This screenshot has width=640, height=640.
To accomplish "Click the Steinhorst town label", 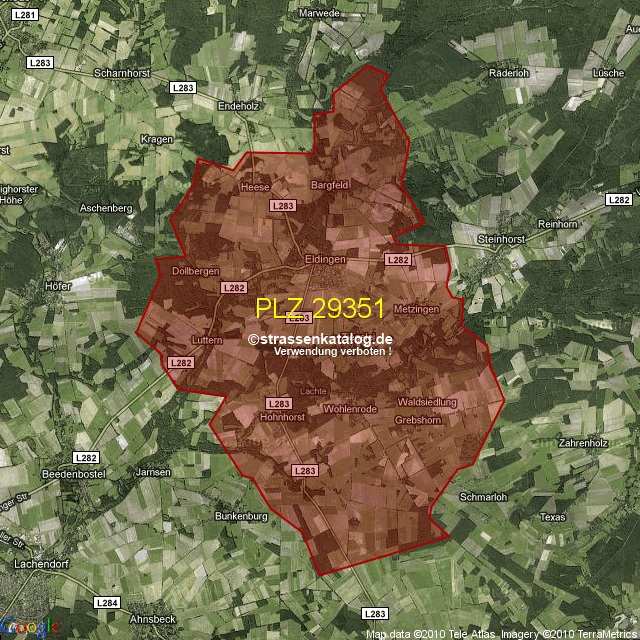I will (x=502, y=239).
